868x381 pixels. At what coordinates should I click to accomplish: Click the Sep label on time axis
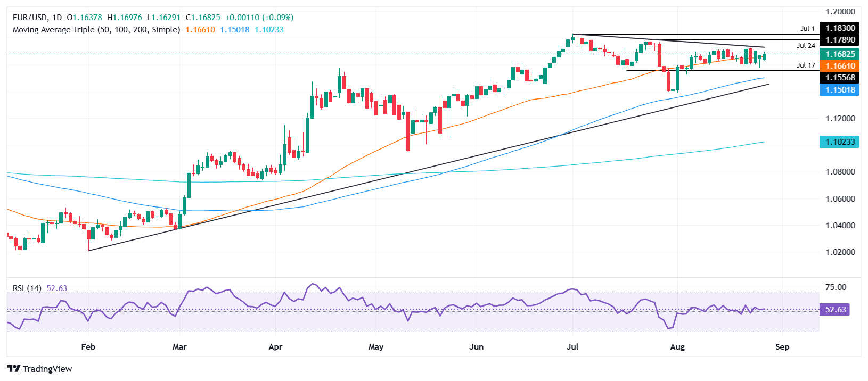(x=782, y=347)
